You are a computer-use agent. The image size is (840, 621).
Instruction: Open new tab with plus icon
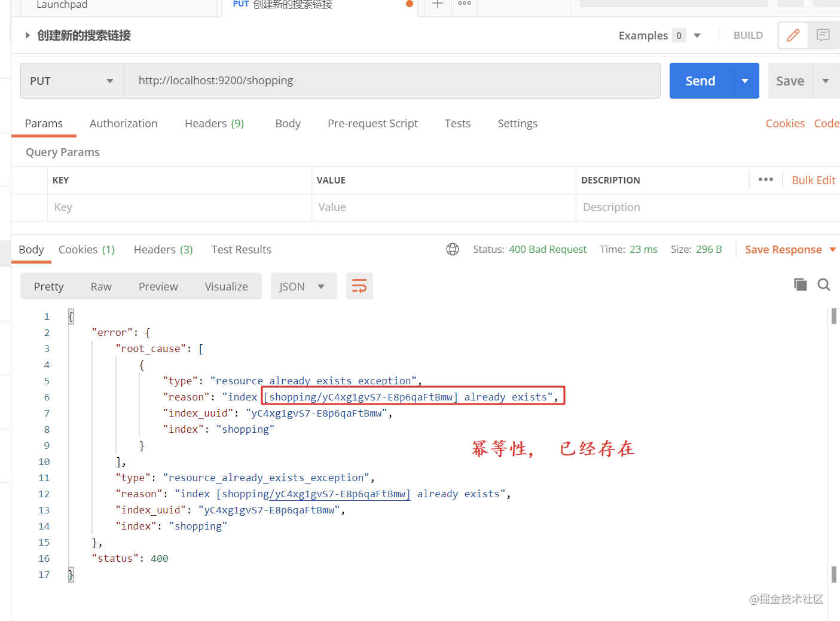438,4
